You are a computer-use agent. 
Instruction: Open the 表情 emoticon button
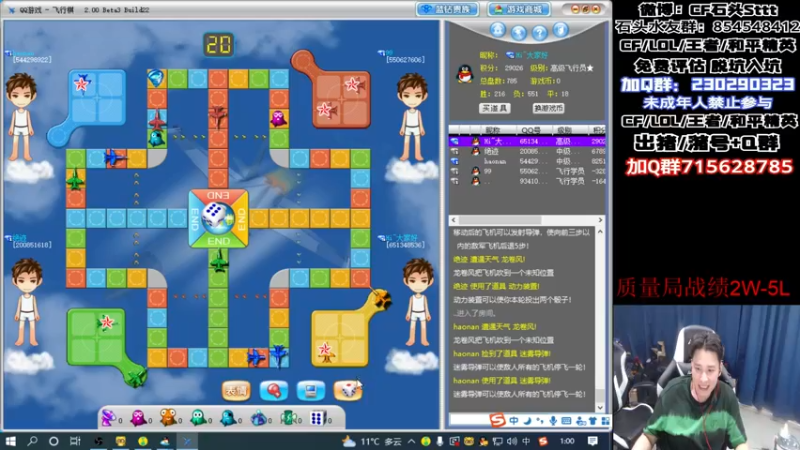point(236,391)
